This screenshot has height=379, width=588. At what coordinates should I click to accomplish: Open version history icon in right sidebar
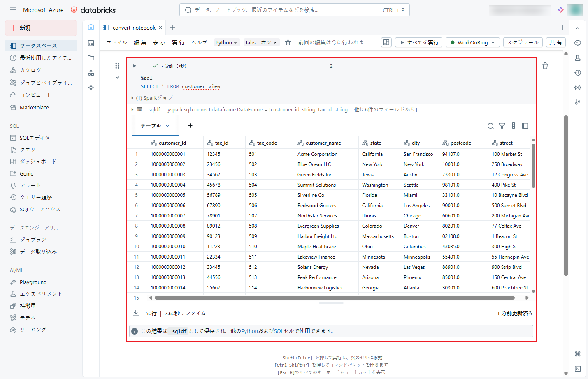578,73
